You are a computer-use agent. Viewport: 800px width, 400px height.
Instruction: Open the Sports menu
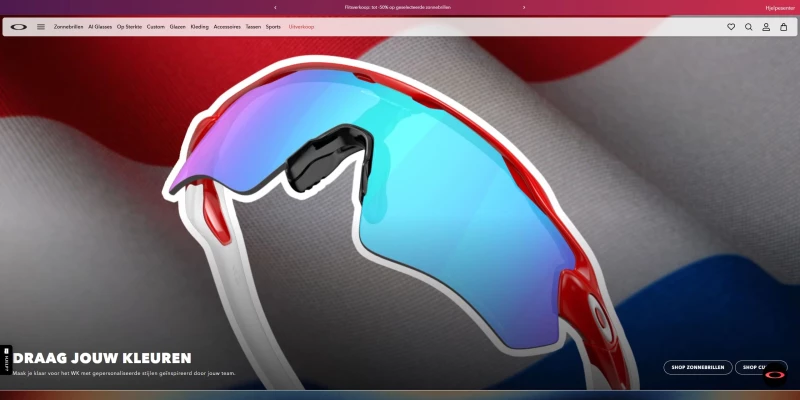273,27
